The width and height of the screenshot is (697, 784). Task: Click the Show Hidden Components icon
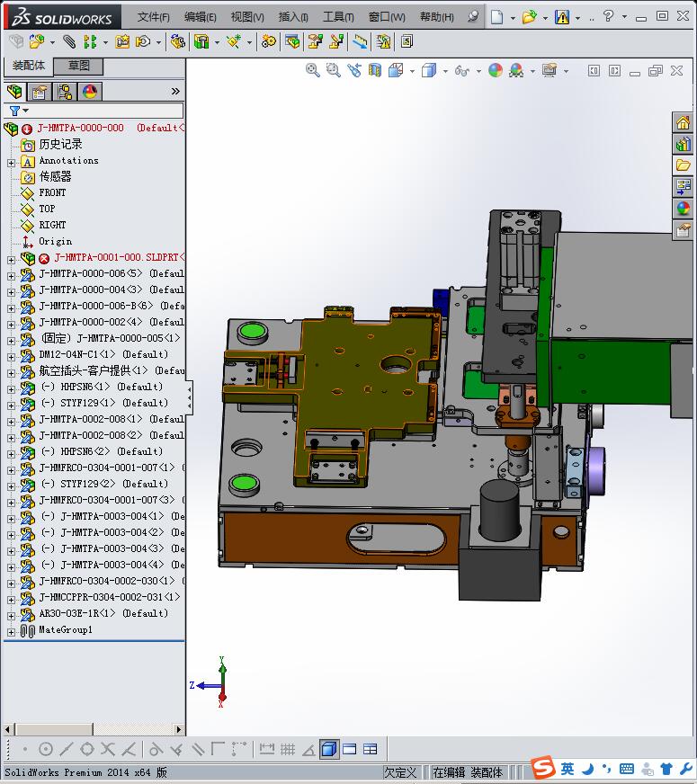tap(177, 41)
